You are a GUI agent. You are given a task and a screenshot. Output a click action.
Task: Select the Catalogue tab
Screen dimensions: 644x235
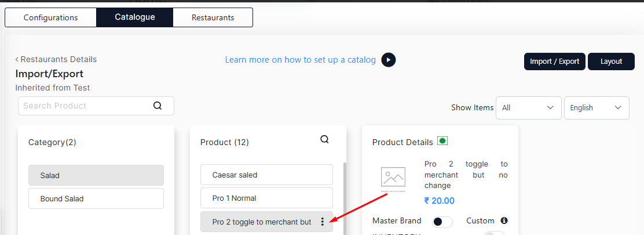coord(135,17)
